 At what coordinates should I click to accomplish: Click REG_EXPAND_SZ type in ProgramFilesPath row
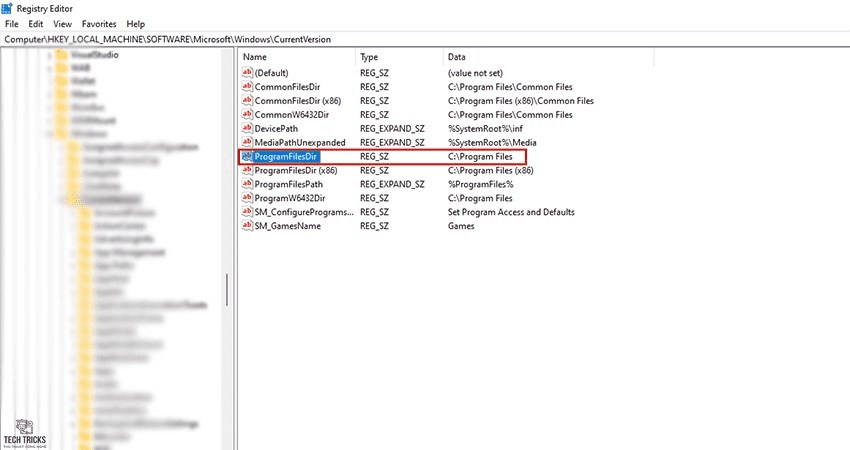click(x=392, y=184)
